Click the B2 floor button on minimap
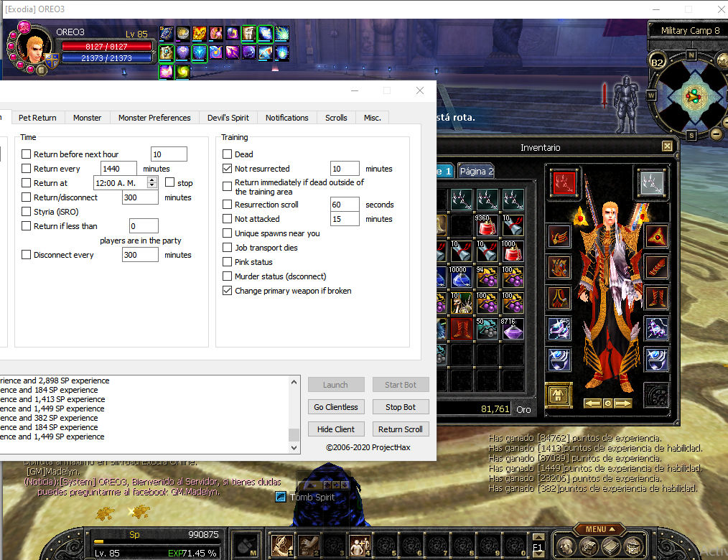This screenshot has height=560, width=728. 656,62
